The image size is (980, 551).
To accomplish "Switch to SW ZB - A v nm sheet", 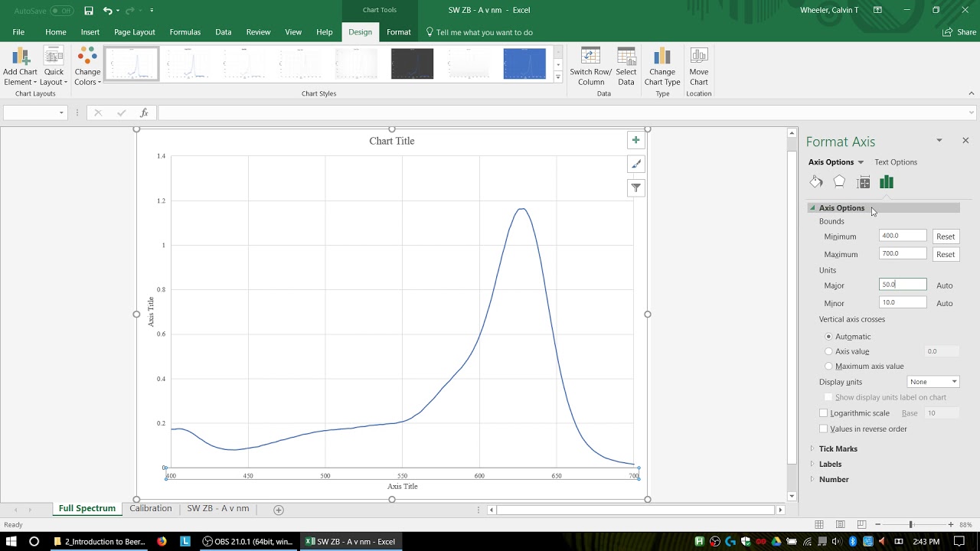I will [218, 508].
